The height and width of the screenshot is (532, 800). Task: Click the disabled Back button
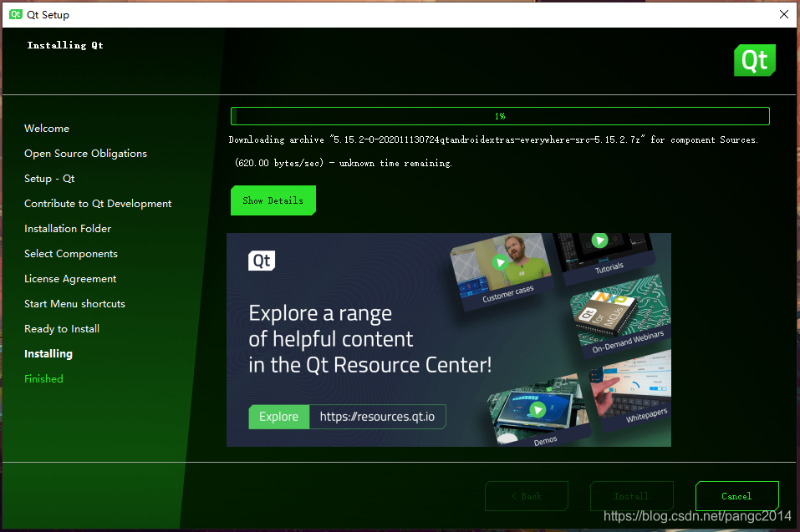(x=527, y=496)
